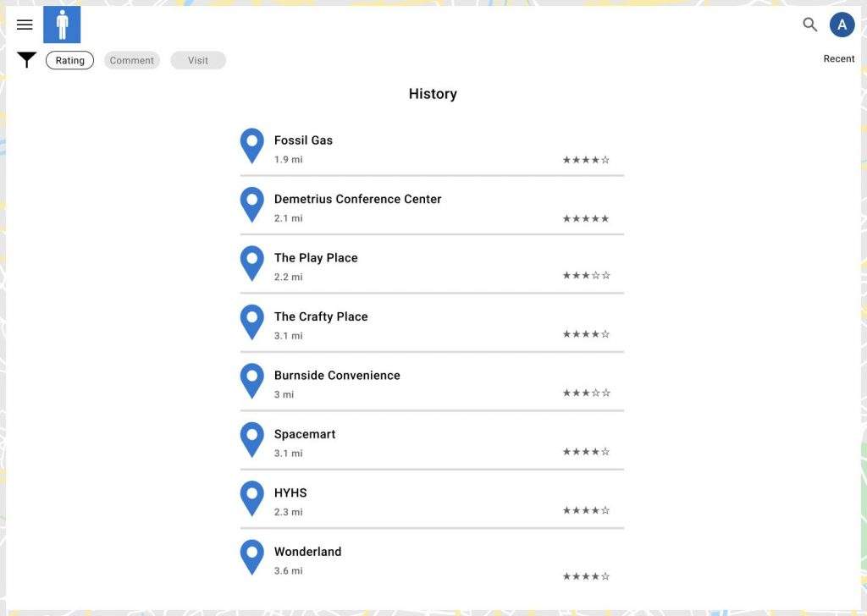Open the Recent sort option
The image size is (867, 616).
click(838, 58)
